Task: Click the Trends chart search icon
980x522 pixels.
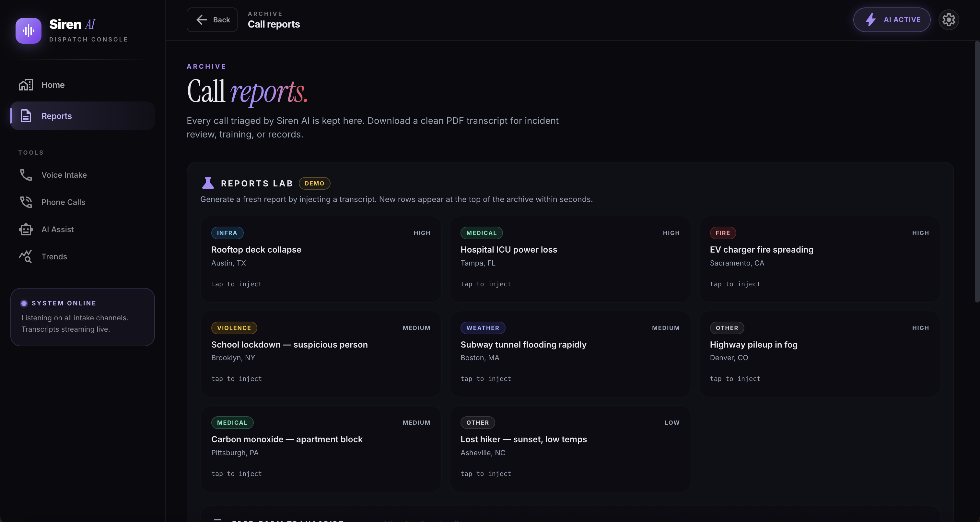Action: (26, 256)
